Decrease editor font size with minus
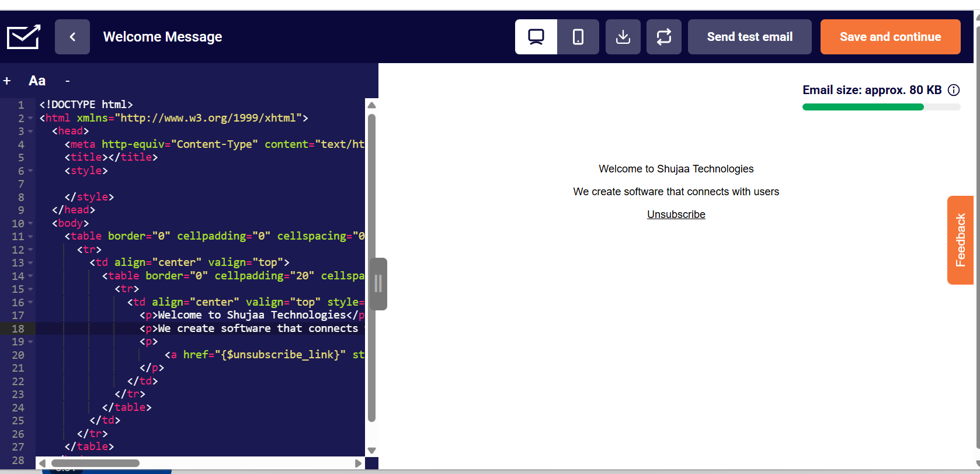980x474 pixels. [x=68, y=81]
